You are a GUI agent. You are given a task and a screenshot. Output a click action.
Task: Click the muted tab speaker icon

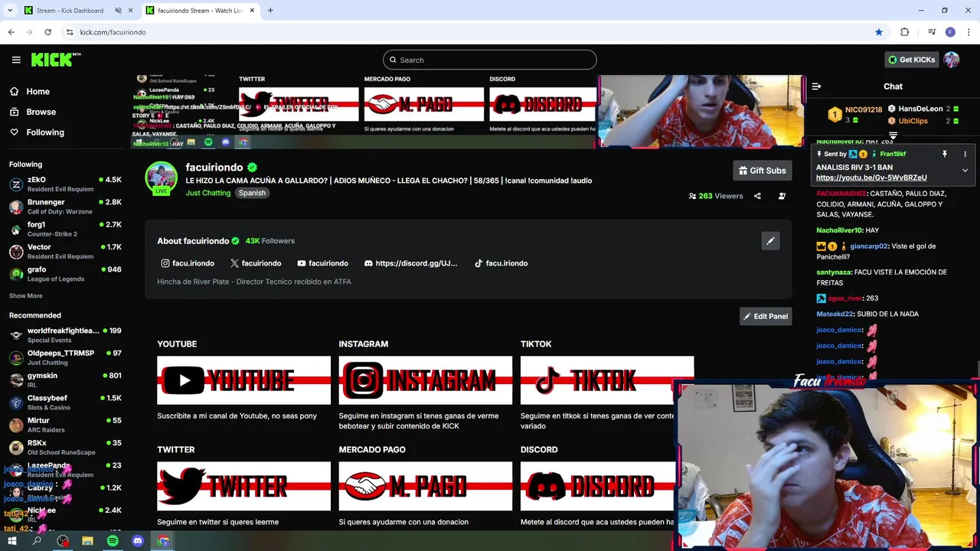[118, 11]
